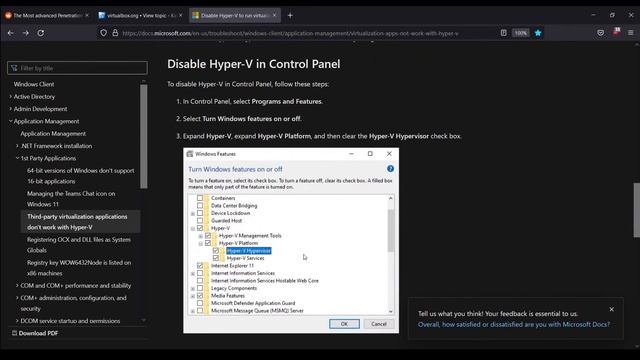Maximize the Windows Features dialog
The width and height of the screenshot is (640, 360).
tap(370, 154)
